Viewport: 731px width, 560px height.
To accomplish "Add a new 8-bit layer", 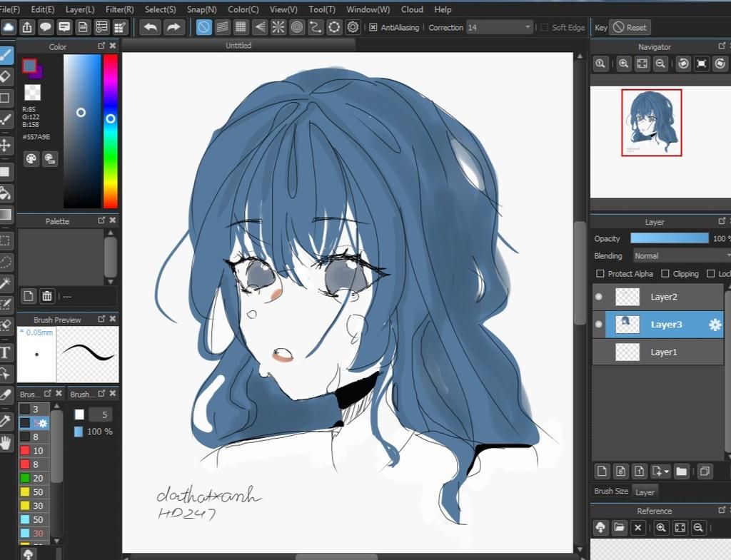I will (x=620, y=472).
